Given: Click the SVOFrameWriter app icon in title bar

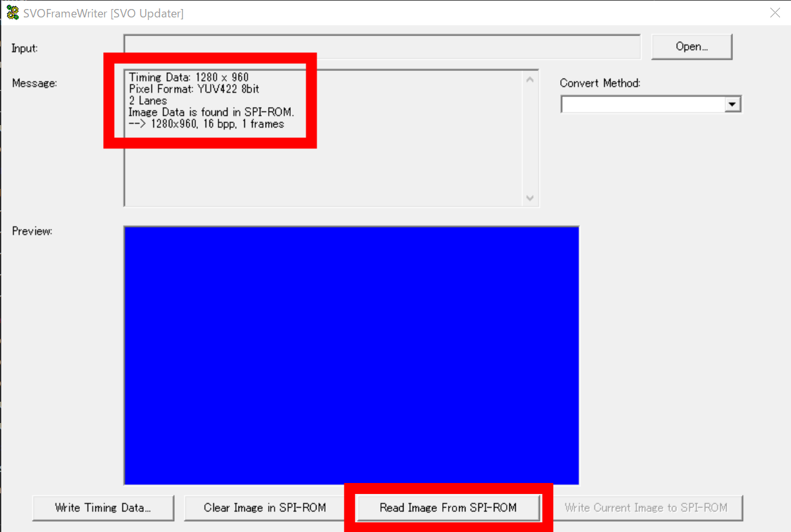Looking at the screenshot, I should pos(12,12).
